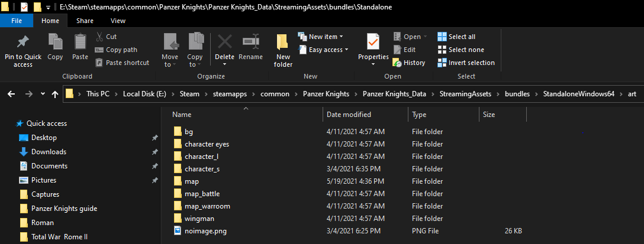Sort by the Date modified column header
Image resolution: width=644 pixels, height=244 pixels.
pyautogui.click(x=349, y=115)
